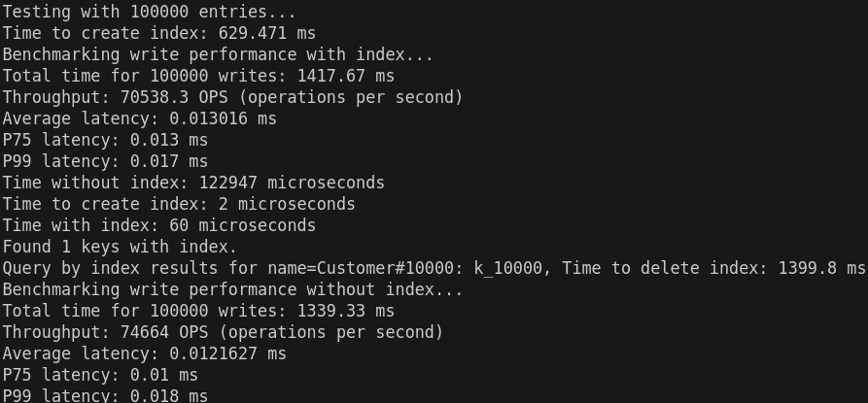This screenshot has width=868, height=403.
Task: Select 'Benchmarking write performance with index...' line
Action: pyautogui.click(x=218, y=54)
